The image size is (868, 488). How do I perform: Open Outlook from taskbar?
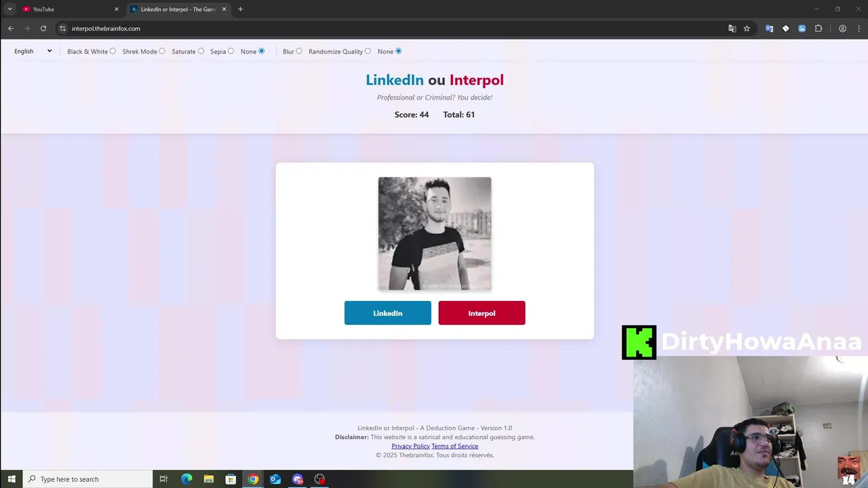pyautogui.click(x=275, y=479)
